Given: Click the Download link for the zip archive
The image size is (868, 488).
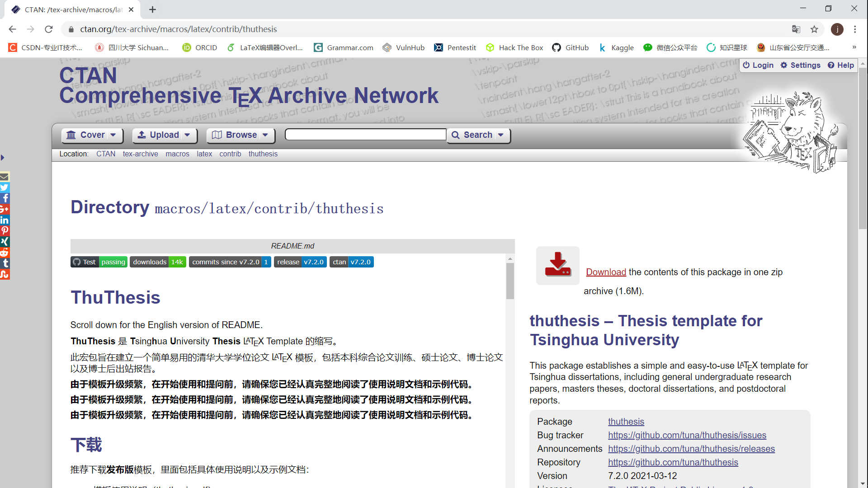Looking at the screenshot, I should [x=605, y=272].
